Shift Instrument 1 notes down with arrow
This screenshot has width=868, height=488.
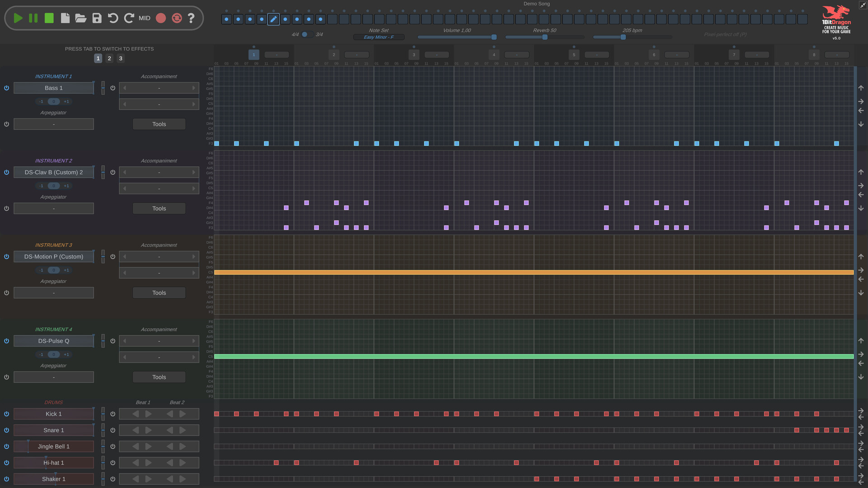point(861,124)
